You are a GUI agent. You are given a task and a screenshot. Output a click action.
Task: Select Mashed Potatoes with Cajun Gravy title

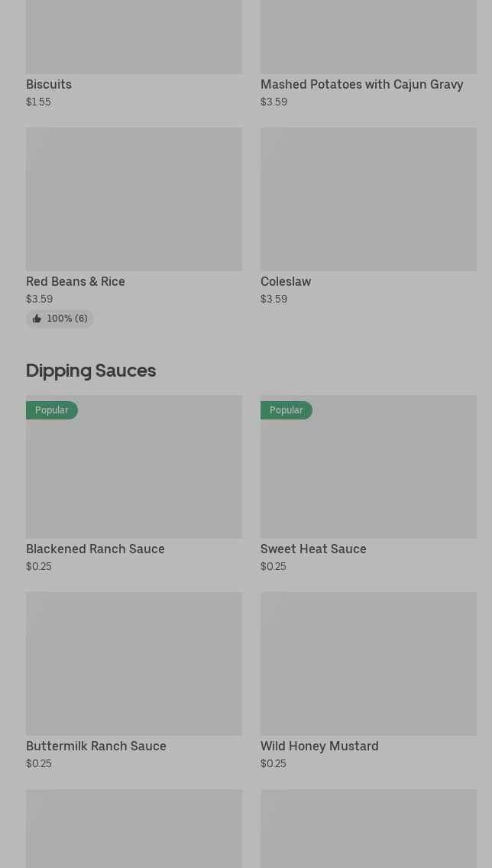361,84
